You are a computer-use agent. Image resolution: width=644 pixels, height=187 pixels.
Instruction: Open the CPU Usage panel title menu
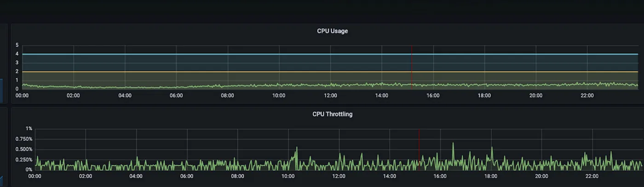coord(332,31)
